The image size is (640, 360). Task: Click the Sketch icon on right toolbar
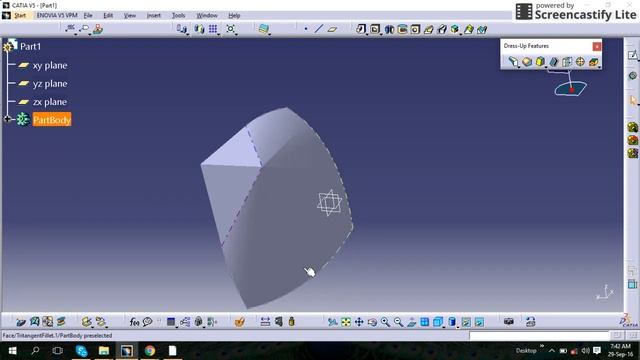(x=633, y=55)
